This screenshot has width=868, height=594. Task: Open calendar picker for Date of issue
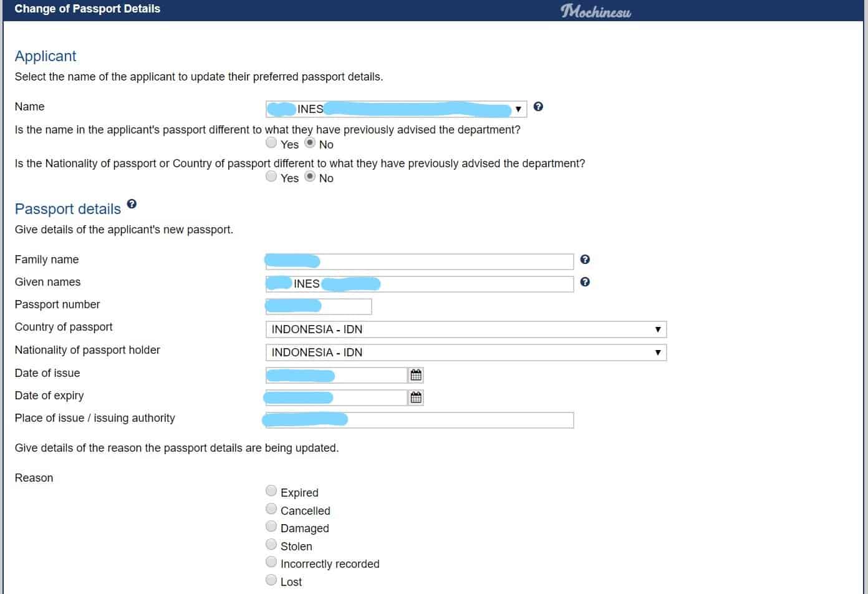point(416,375)
